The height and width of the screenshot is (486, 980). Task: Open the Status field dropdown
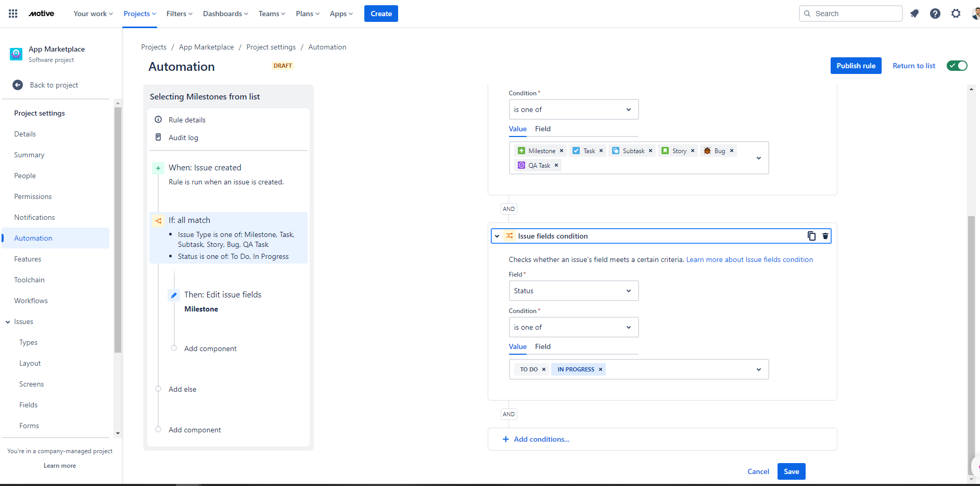(x=574, y=291)
